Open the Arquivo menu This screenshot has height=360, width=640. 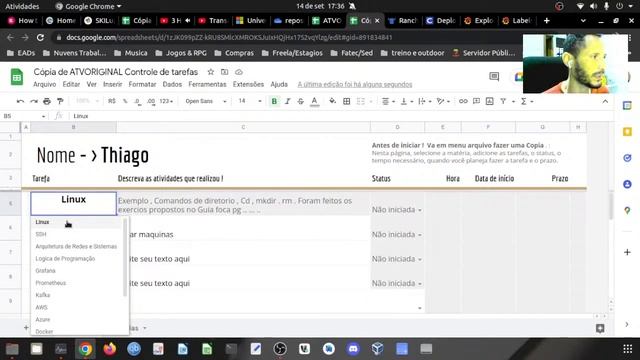coord(44,84)
